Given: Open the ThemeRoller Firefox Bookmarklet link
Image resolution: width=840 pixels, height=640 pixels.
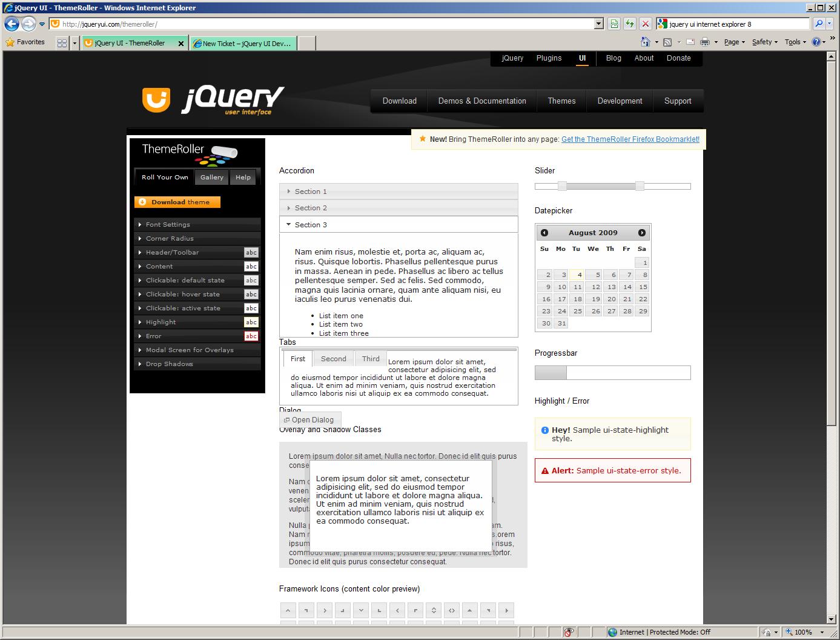Looking at the screenshot, I should click(x=630, y=139).
